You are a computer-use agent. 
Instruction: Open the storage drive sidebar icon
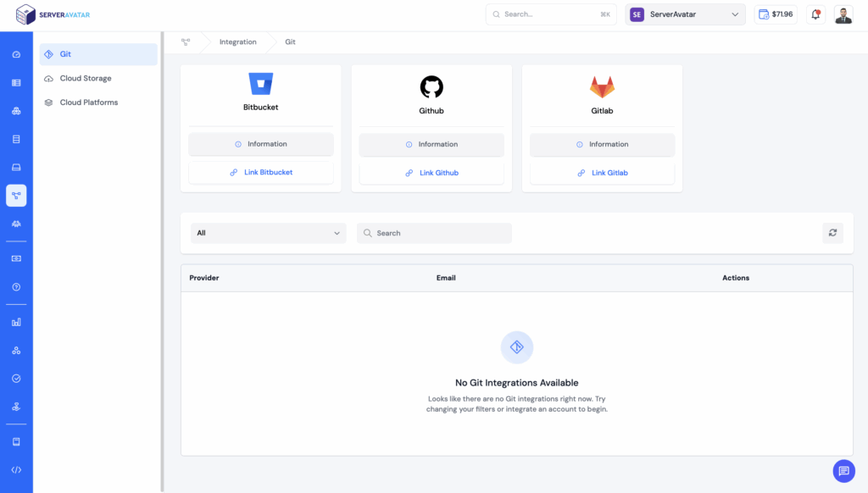16,167
